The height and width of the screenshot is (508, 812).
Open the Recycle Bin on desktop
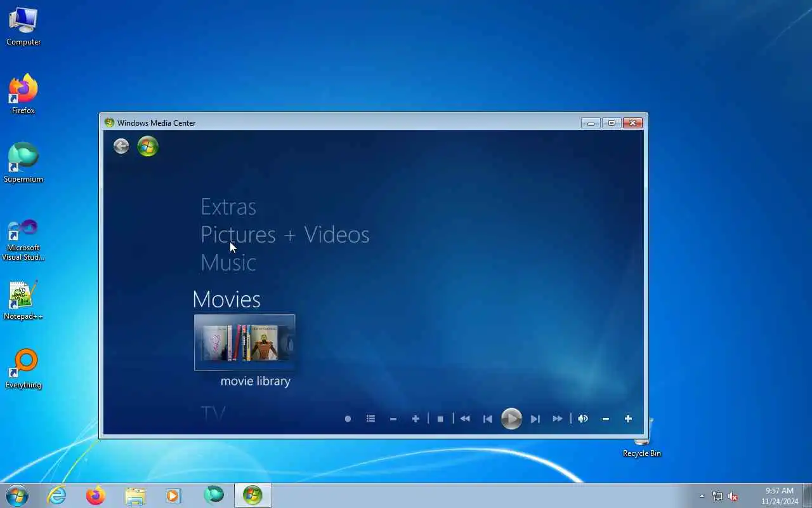642,438
